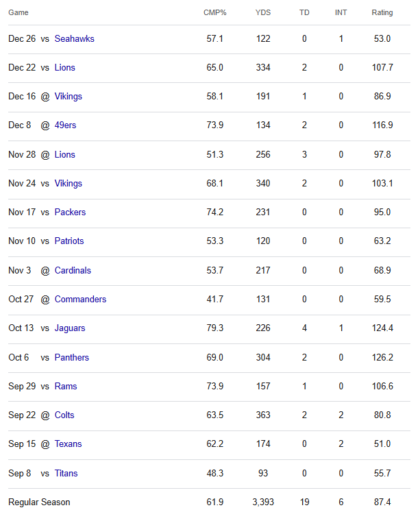Open the Commanders team link
Screen dimensions: 420x510
click(80, 300)
